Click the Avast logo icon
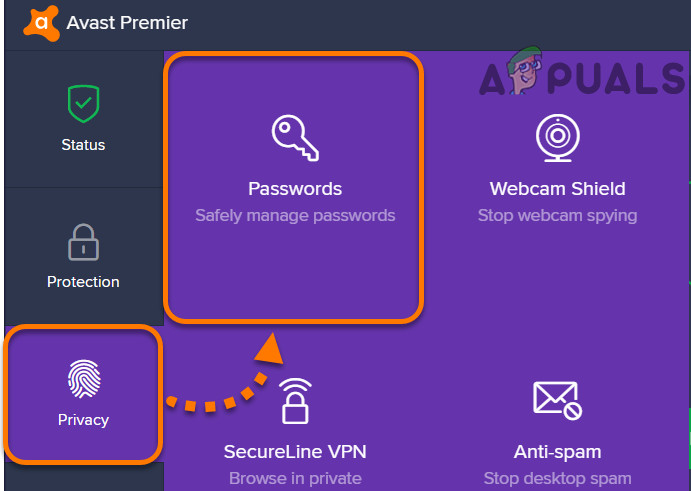This screenshot has width=691, height=491. click(40, 21)
